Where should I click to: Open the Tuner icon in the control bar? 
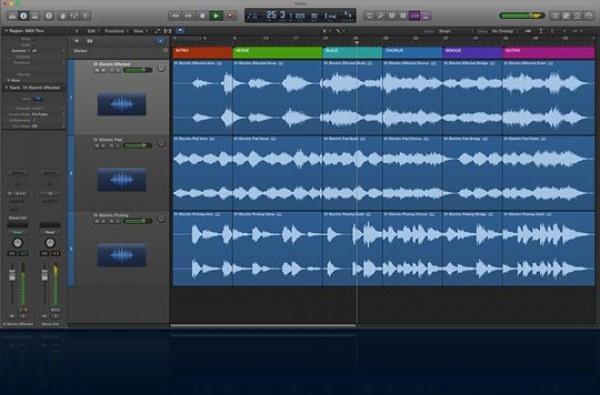point(380,16)
